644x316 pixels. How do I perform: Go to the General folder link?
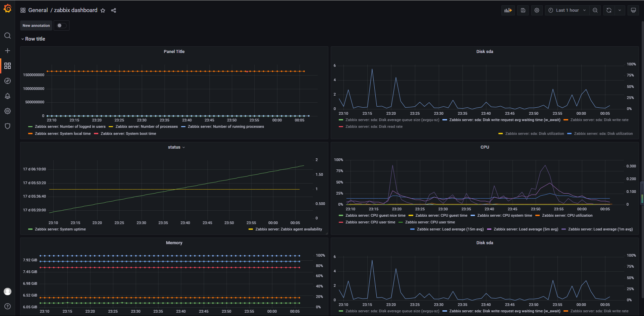point(38,10)
